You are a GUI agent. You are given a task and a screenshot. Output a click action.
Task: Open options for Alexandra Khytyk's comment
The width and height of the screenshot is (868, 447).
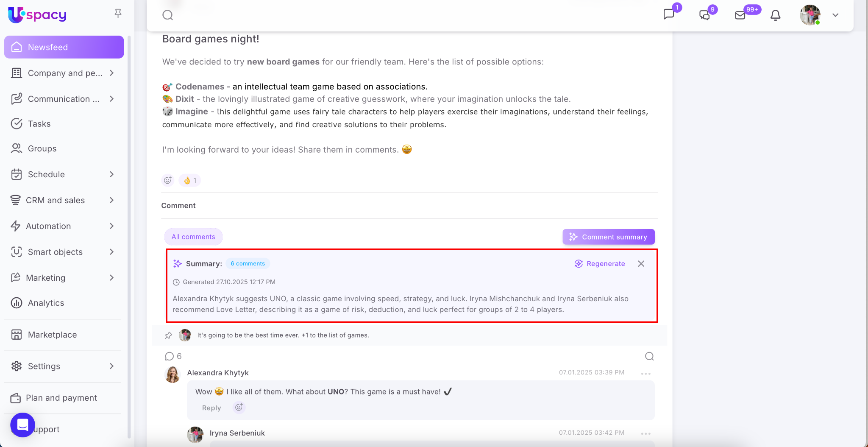645,374
